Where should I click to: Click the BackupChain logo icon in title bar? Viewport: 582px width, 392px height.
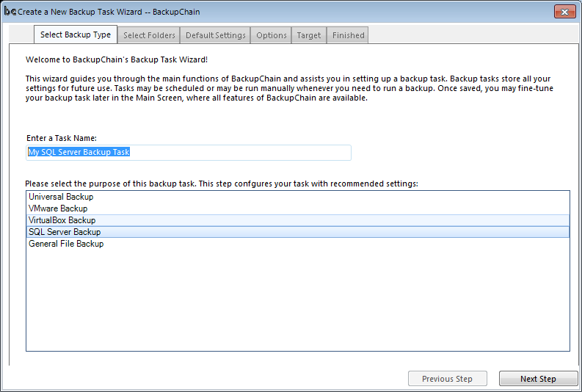10,12
